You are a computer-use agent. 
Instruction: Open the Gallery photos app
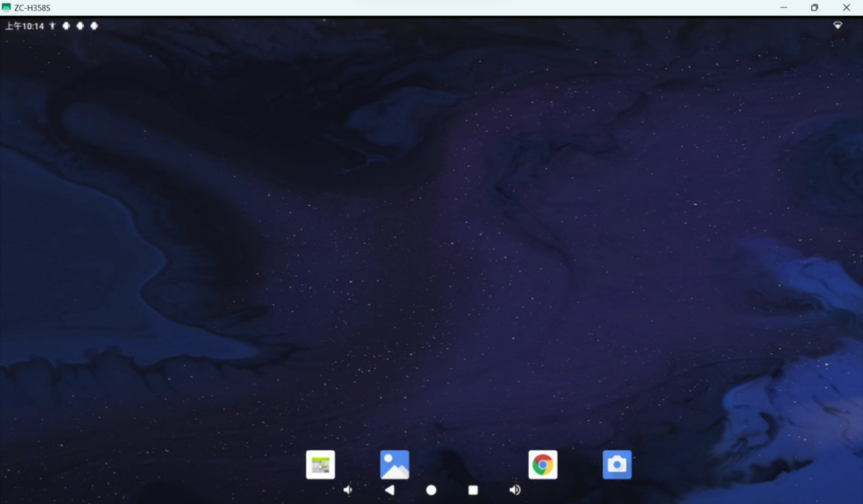pos(394,465)
